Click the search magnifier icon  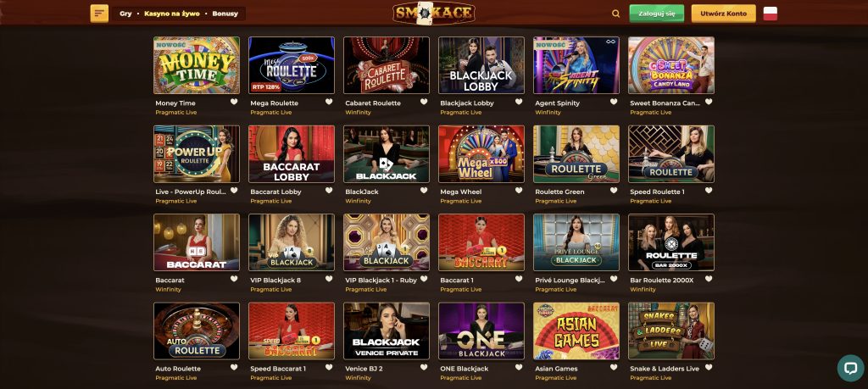pyautogui.click(x=615, y=14)
